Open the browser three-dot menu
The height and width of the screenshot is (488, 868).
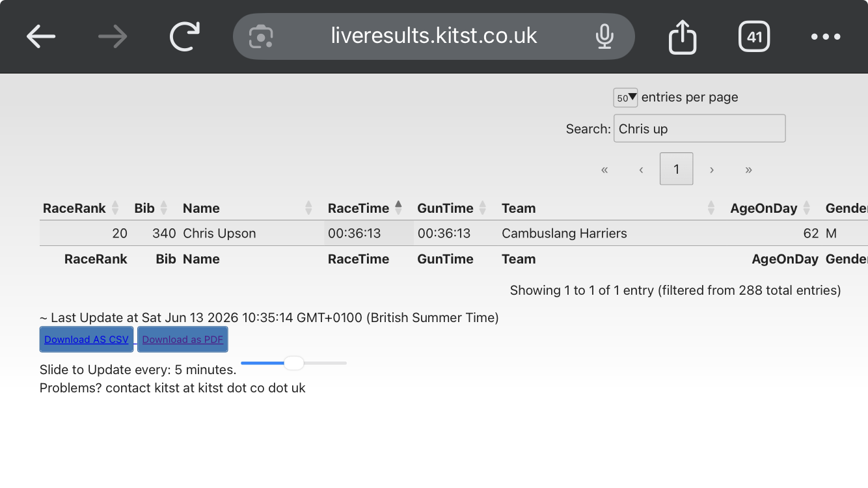pyautogui.click(x=826, y=37)
